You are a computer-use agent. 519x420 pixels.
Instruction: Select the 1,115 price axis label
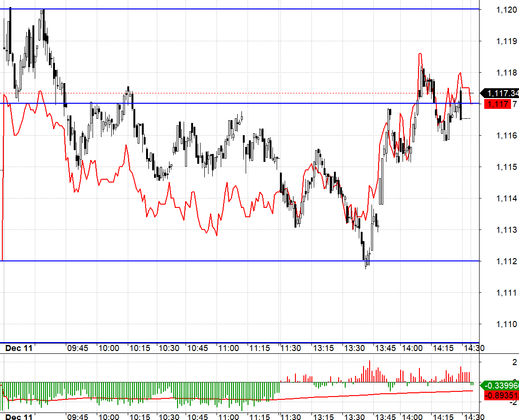click(x=506, y=167)
